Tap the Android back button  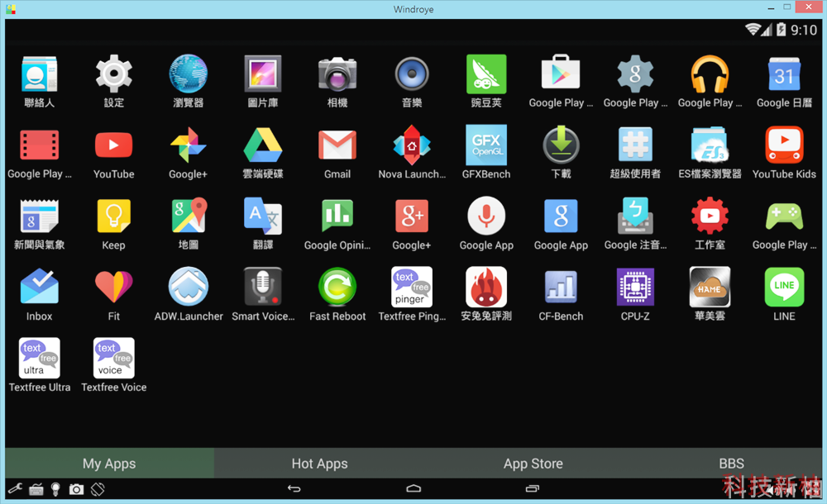click(294, 488)
